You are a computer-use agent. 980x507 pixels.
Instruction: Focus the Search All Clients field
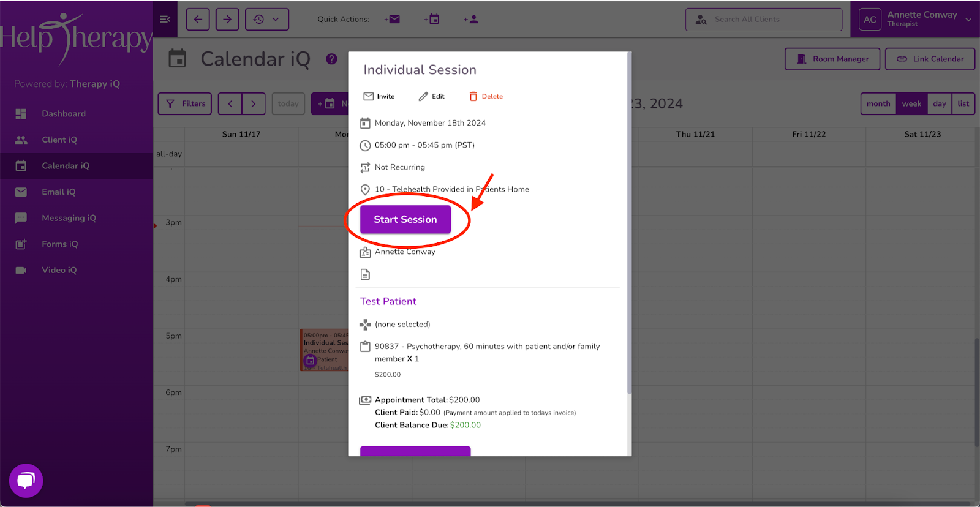[x=764, y=19]
